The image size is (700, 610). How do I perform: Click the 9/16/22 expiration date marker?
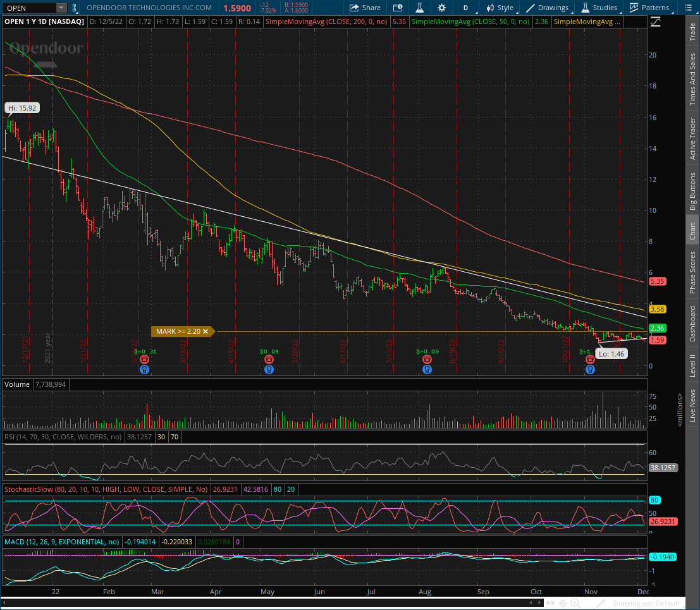(x=501, y=351)
